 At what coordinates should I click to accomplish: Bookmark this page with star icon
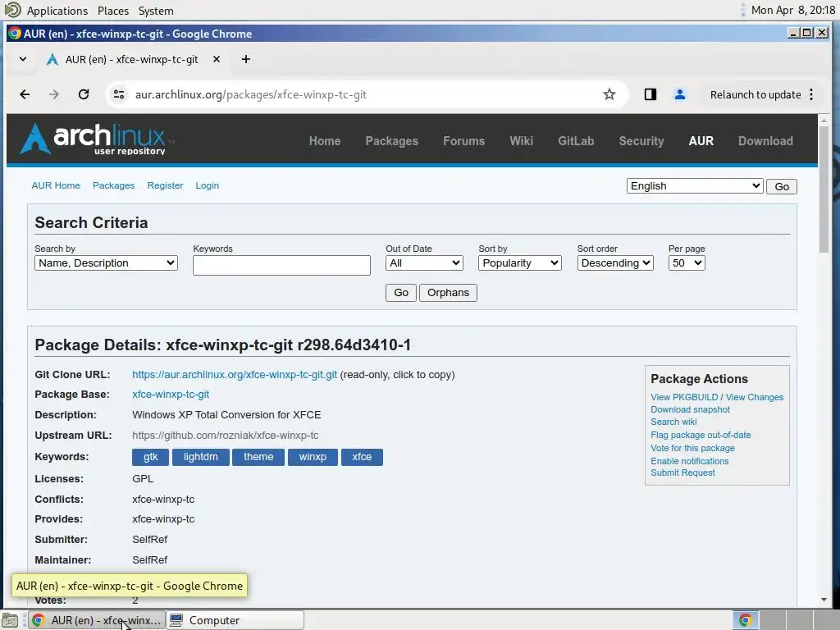click(x=609, y=95)
